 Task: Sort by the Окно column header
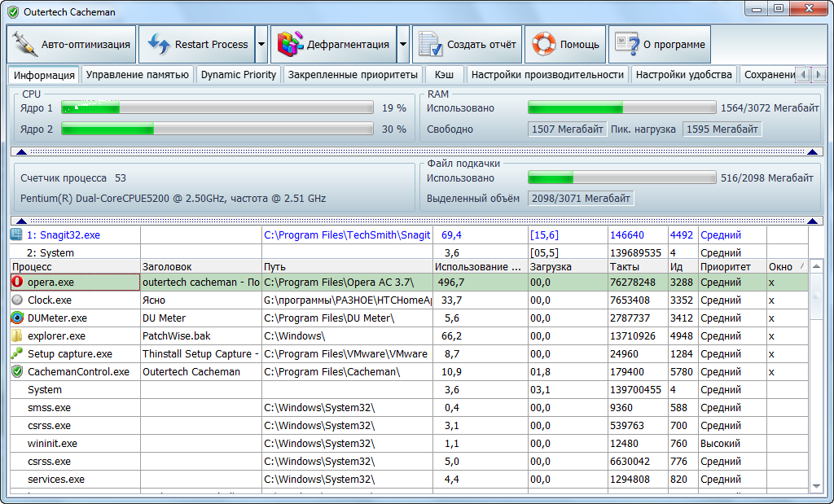pos(788,266)
